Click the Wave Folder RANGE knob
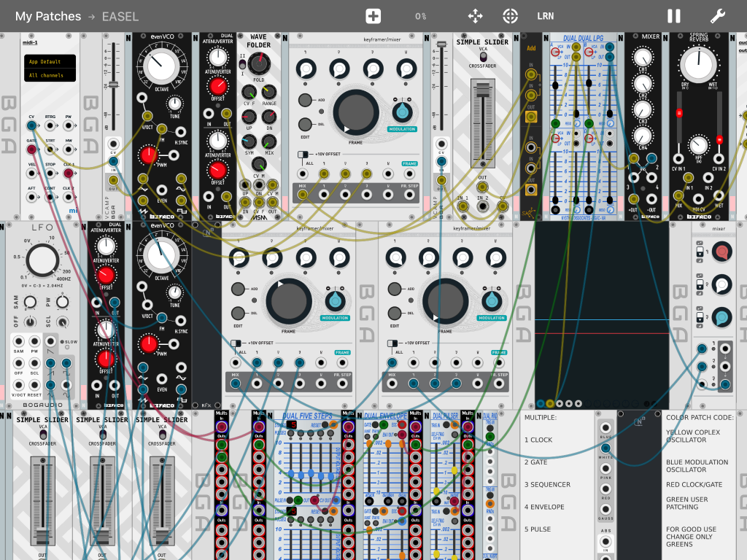Image resolution: width=747 pixels, height=560 pixels. point(268,92)
